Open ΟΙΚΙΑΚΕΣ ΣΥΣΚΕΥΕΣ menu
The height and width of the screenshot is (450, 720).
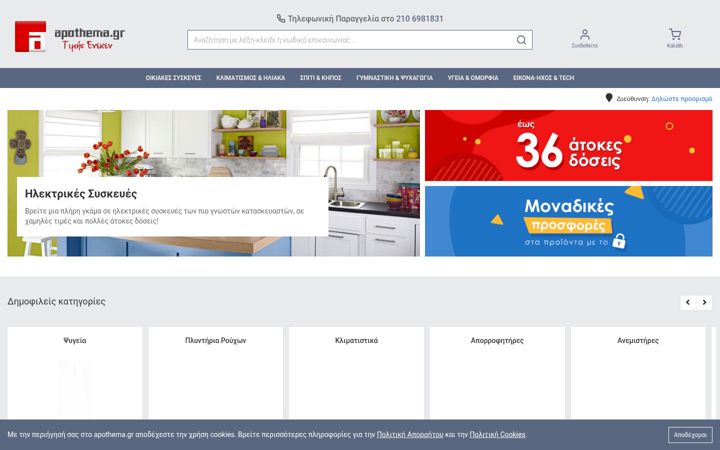tap(174, 78)
